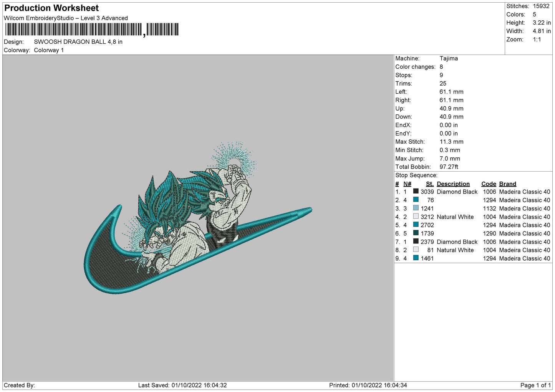555x392 pixels.
Task: Select the teal swatch beside stitch count 1461
Action: pyautogui.click(x=416, y=258)
